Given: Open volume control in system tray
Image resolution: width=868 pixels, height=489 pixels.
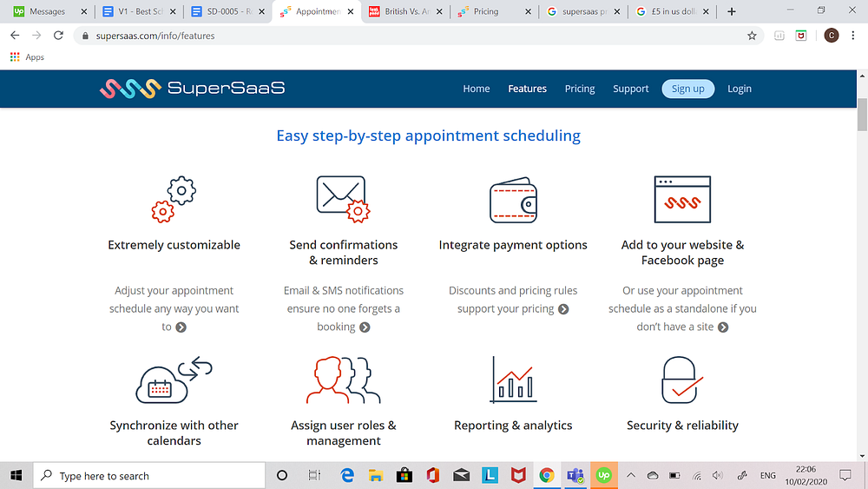Looking at the screenshot, I should tap(718, 475).
